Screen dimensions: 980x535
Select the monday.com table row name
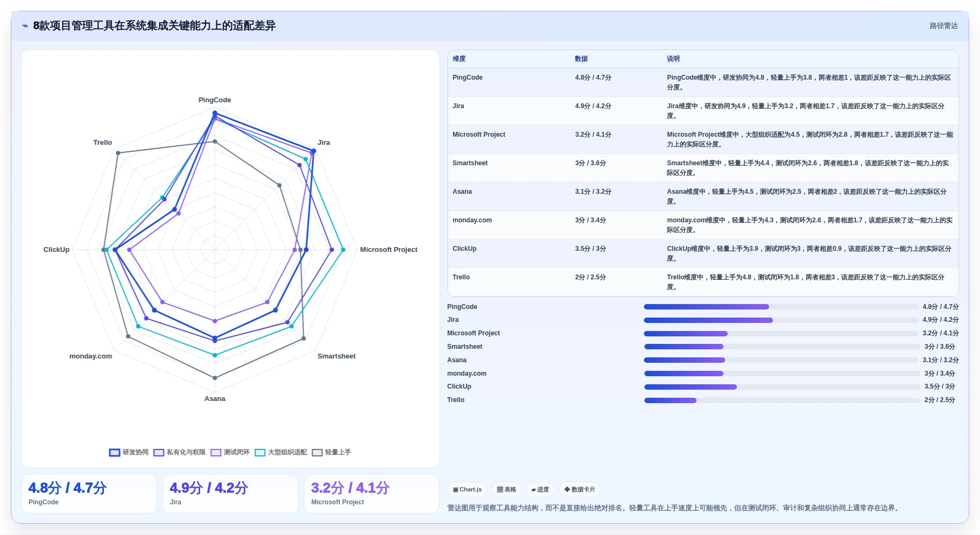click(x=472, y=220)
